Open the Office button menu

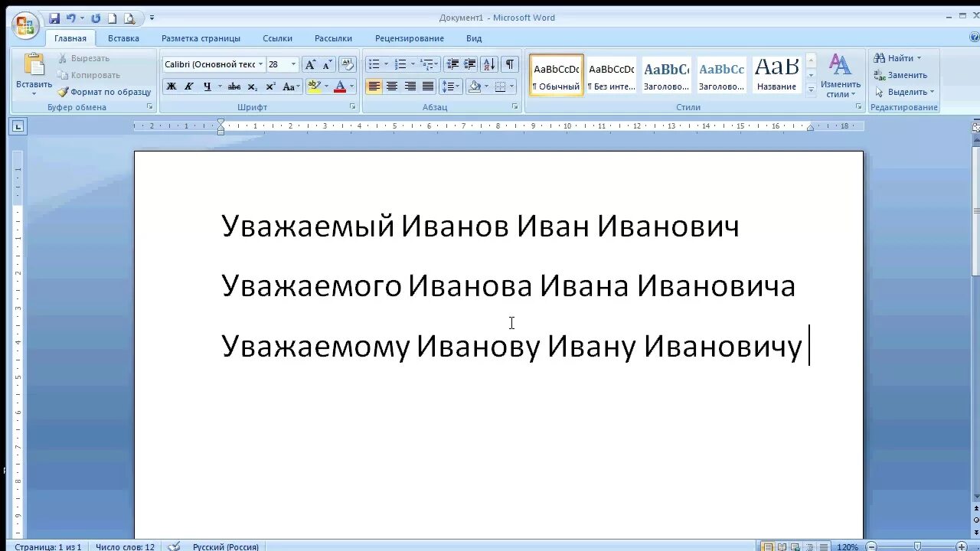pos(25,26)
